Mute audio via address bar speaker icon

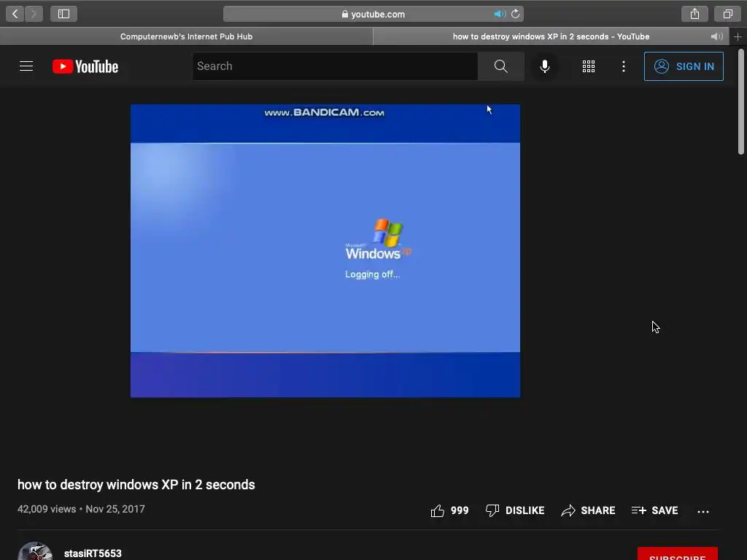pyautogui.click(x=499, y=14)
